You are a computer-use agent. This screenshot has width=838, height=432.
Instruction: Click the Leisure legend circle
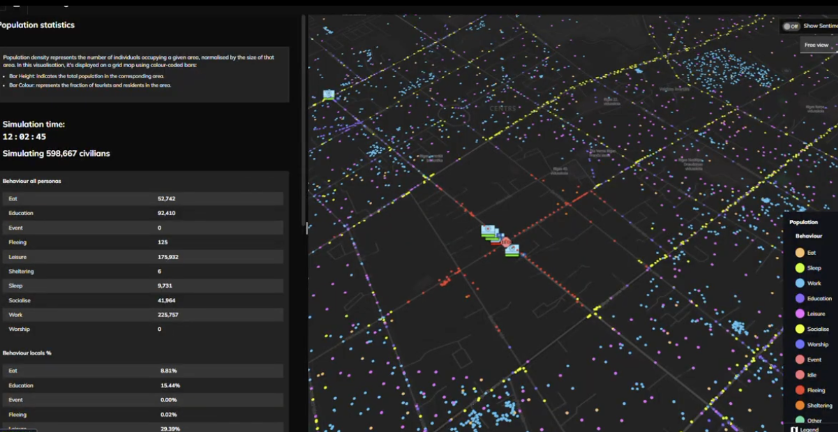point(798,313)
